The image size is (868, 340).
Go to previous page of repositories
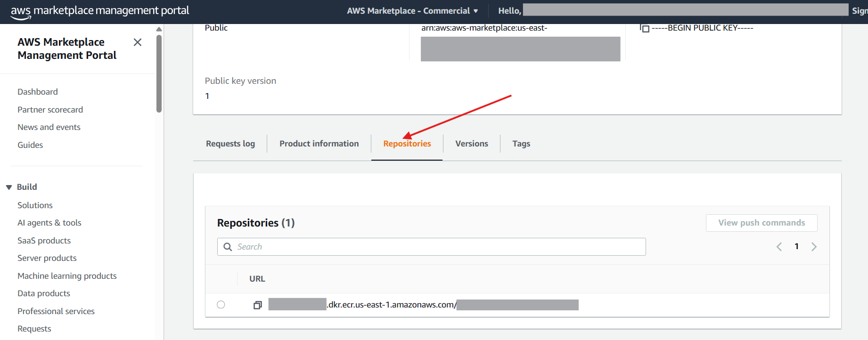(x=779, y=247)
